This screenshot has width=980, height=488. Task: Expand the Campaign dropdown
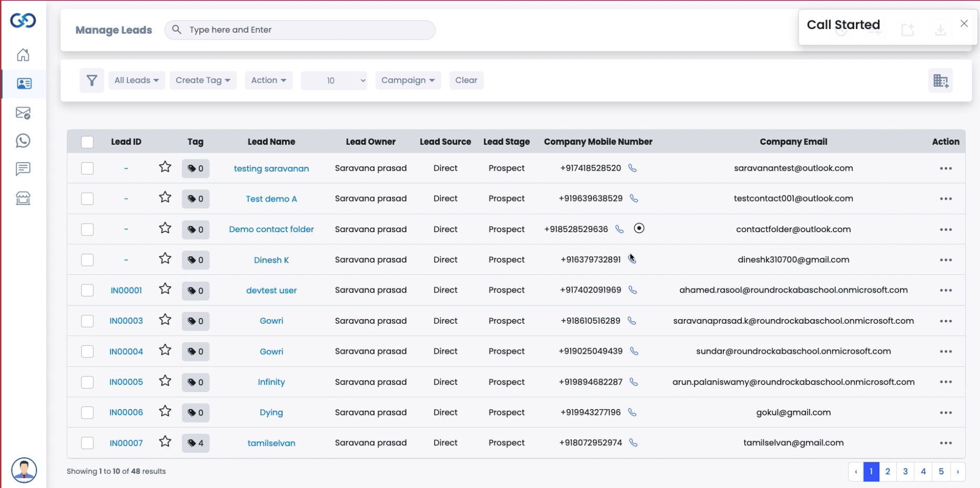pyautogui.click(x=408, y=81)
